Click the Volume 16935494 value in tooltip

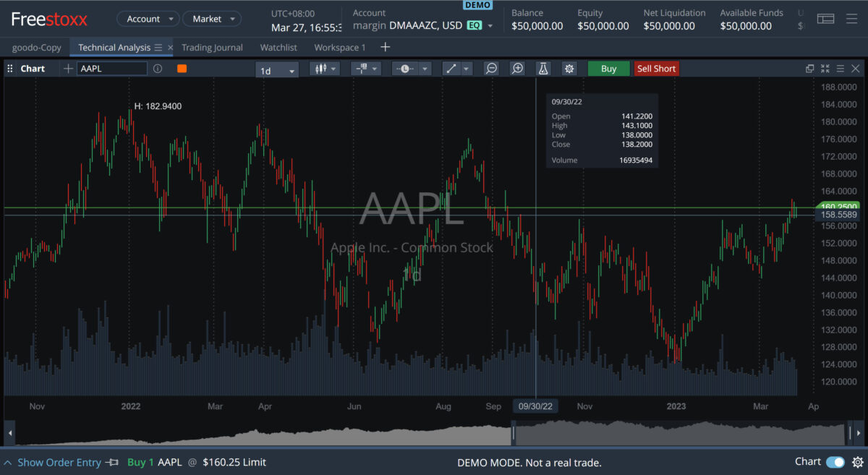[x=637, y=161]
